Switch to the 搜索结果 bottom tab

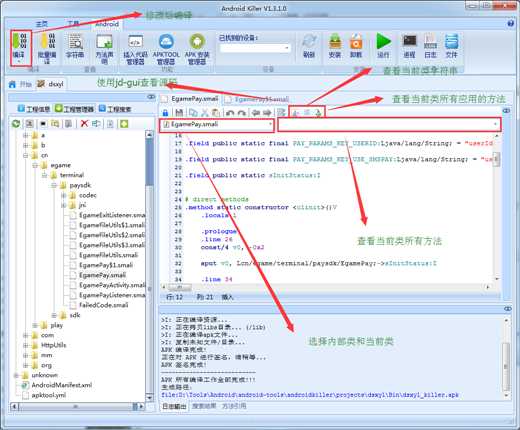[x=204, y=406]
